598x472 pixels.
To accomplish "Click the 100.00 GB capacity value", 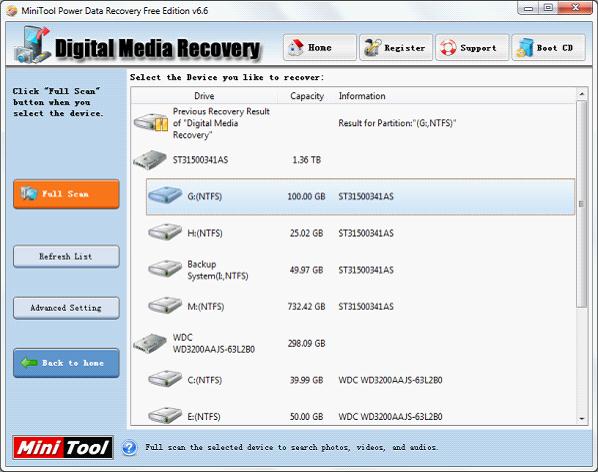I will [x=306, y=197].
